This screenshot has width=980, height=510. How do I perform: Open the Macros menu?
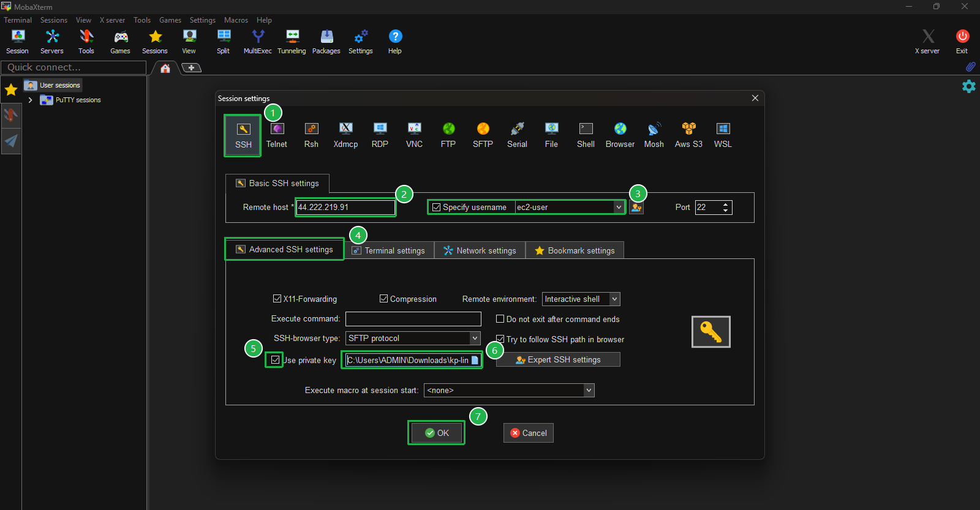click(236, 20)
